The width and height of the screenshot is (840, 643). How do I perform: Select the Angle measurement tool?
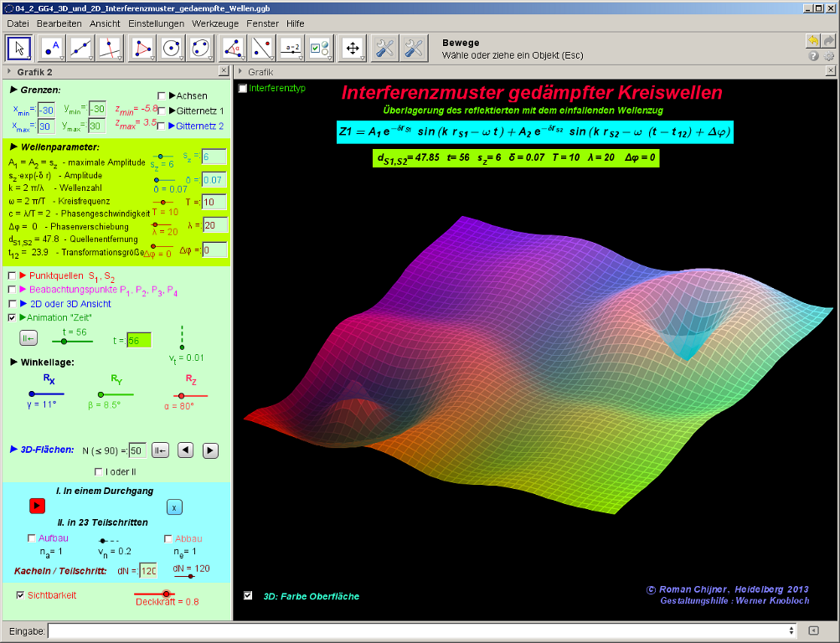click(233, 49)
